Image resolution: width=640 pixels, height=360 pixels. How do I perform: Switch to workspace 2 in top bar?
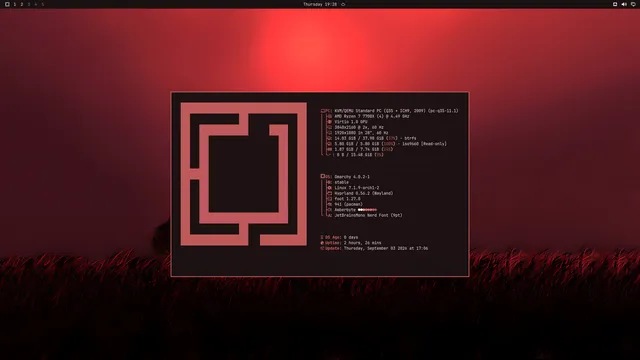tap(22, 4)
